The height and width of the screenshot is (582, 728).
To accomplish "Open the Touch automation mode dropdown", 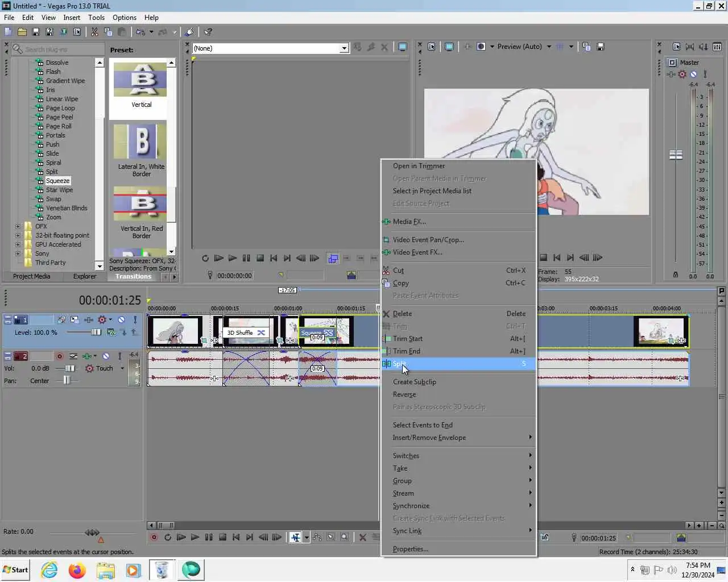I will 122,368.
